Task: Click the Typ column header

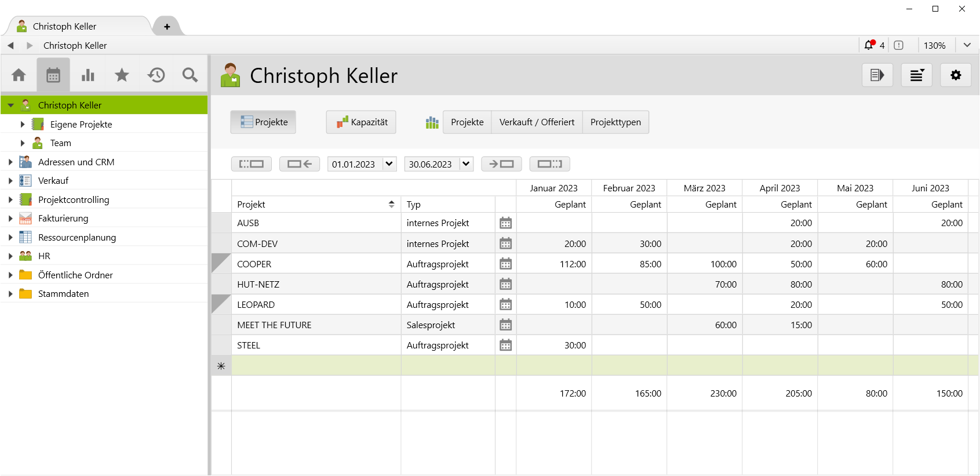Action: 448,204
